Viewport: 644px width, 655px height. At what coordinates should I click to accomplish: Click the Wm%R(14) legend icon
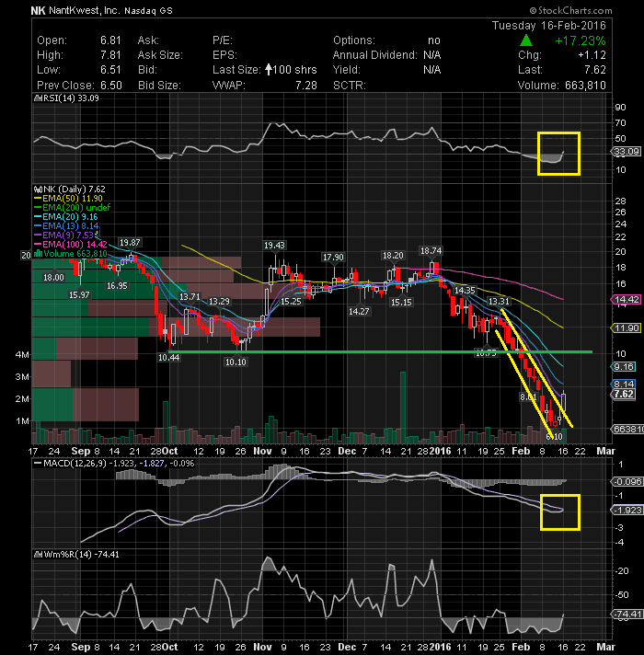point(38,555)
